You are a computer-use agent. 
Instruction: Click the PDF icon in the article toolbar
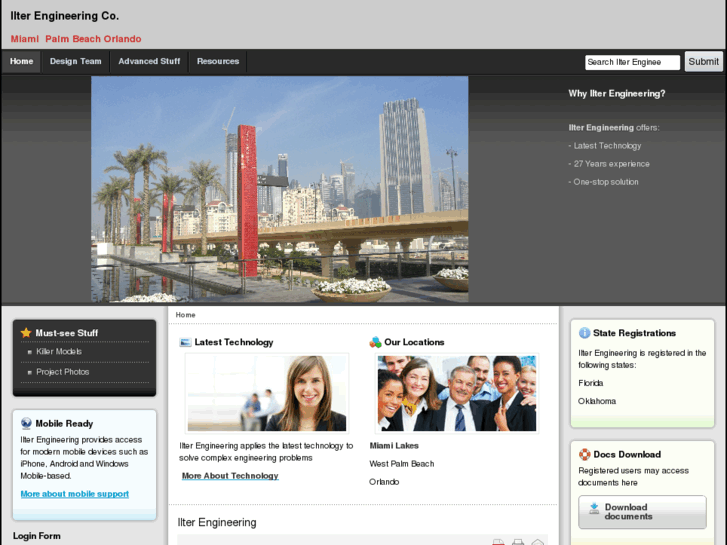[x=498, y=542]
